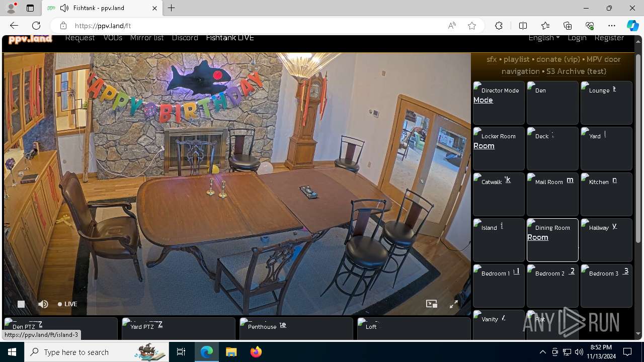Open the Mirror list page
Image resolution: width=644 pixels, height=362 pixels.
pos(147,38)
